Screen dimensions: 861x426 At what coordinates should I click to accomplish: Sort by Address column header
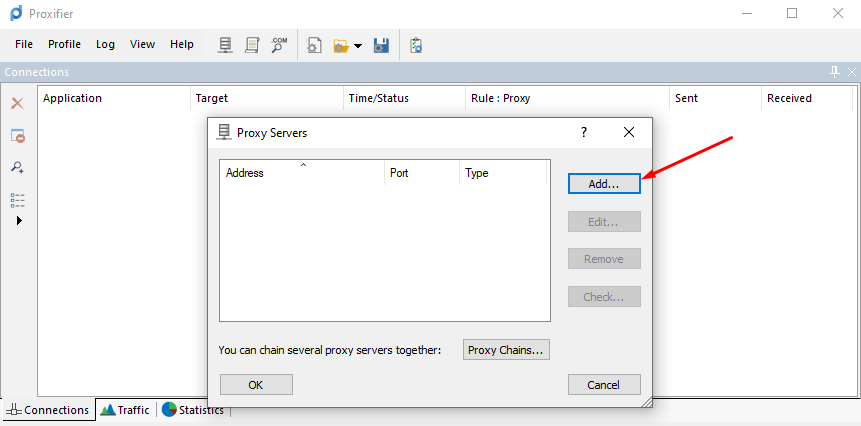(x=302, y=172)
